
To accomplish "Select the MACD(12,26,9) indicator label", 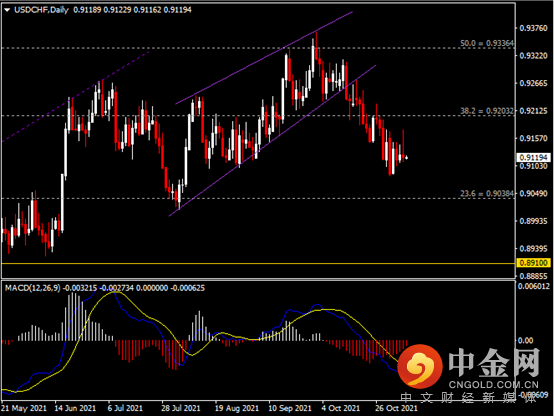I will (33, 288).
